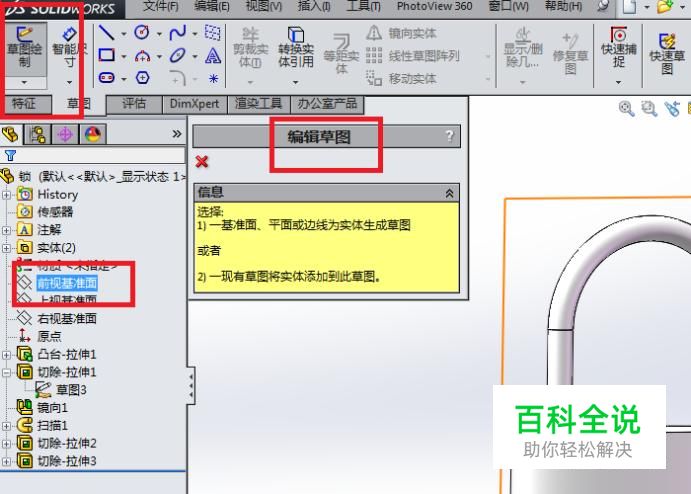
Task: Select 草图3 under 切除-拉伸1
Action: [71, 390]
